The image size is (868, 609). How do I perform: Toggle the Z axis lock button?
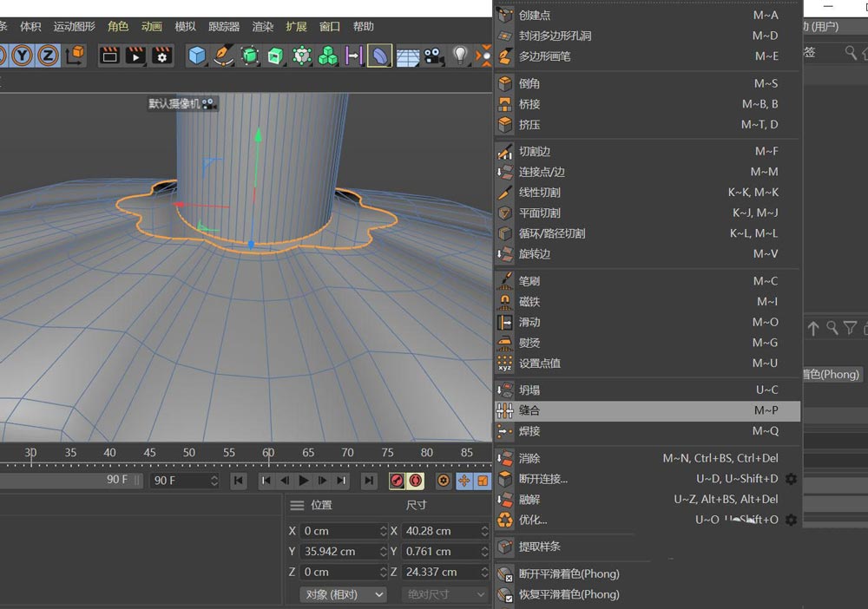(x=48, y=56)
